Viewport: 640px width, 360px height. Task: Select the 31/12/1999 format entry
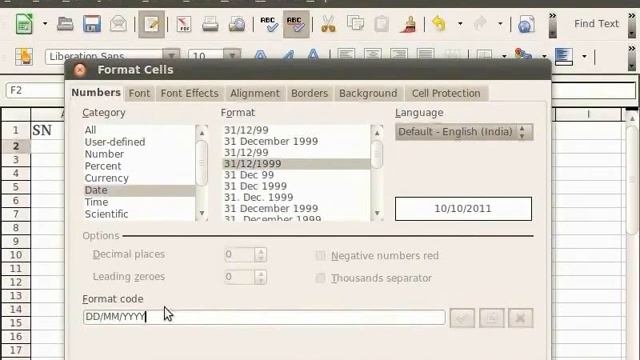tap(296, 164)
